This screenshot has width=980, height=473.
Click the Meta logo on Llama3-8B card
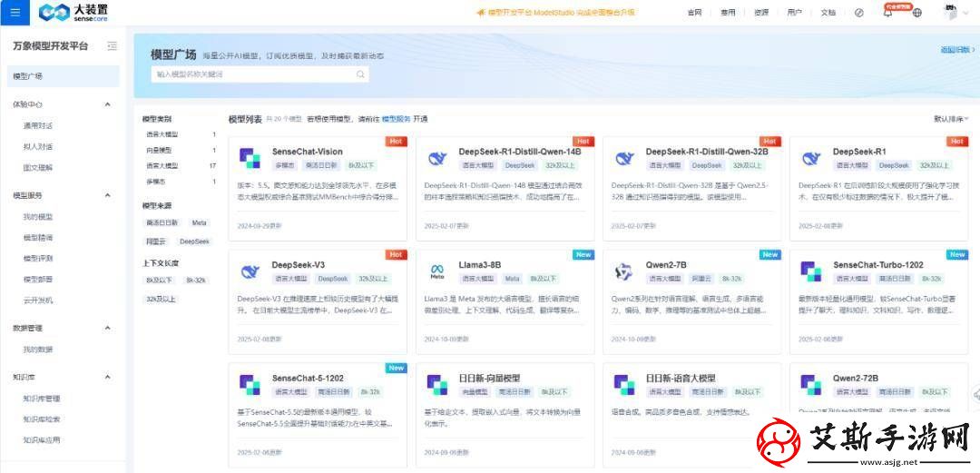[436, 271]
